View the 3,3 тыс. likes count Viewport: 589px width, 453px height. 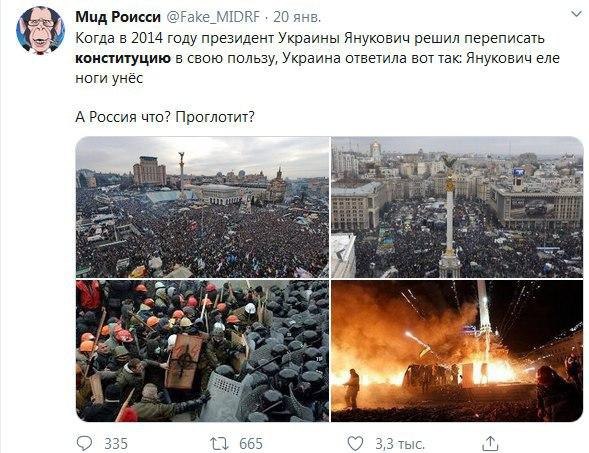[x=400, y=444]
